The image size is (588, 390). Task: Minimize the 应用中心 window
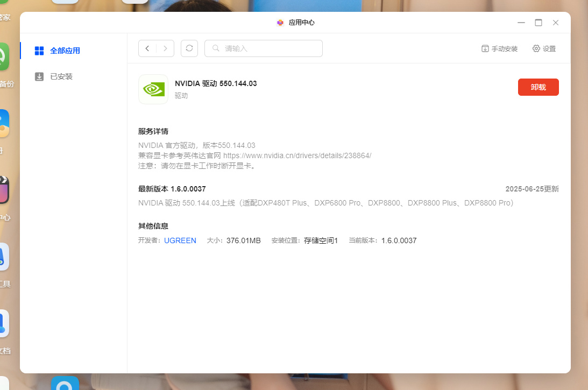(521, 23)
